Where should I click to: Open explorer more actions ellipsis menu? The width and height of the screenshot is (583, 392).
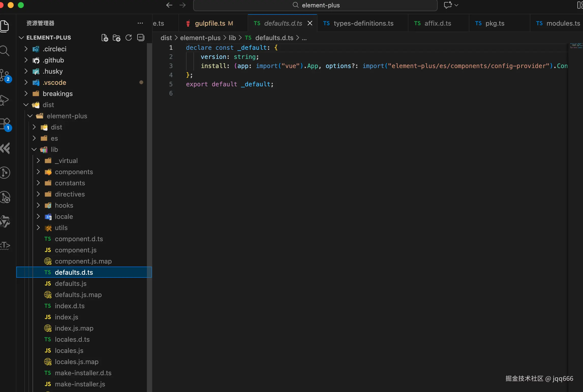point(140,23)
